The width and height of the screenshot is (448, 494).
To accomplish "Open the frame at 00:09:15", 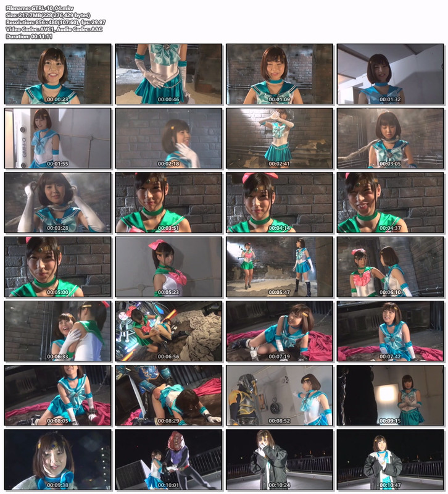I will point(390,395).
